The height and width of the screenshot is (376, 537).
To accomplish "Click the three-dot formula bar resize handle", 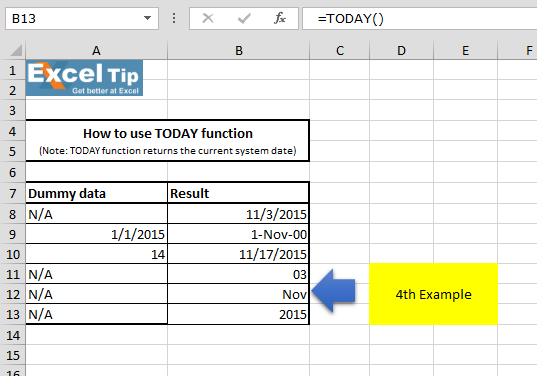I will tap(174, 18).
